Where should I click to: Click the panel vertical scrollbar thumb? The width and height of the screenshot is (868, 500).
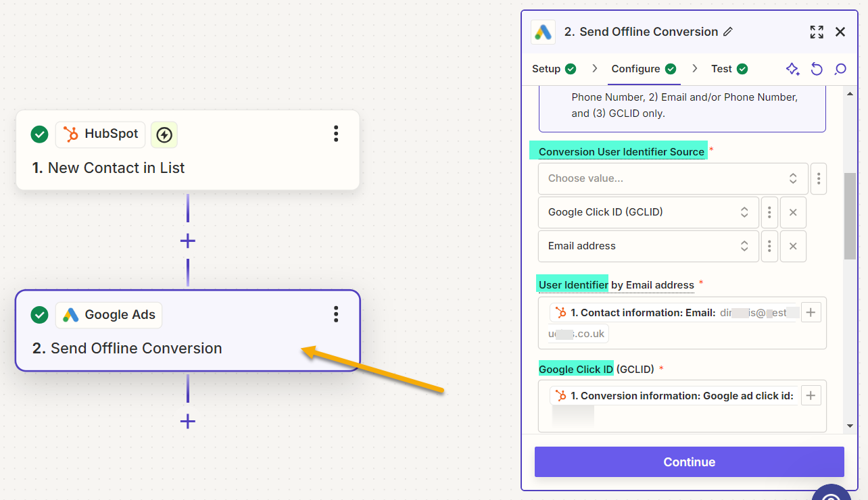tap(850, 216)
